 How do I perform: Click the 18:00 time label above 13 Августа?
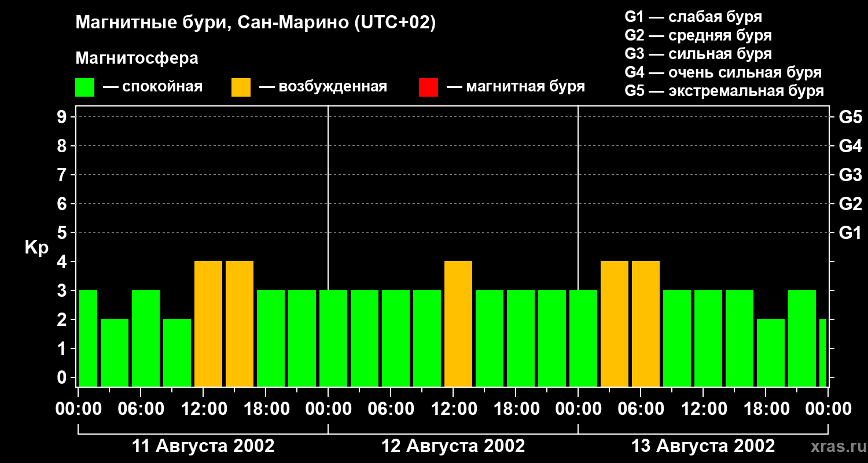pyautogui.click(x=766, y=409)
